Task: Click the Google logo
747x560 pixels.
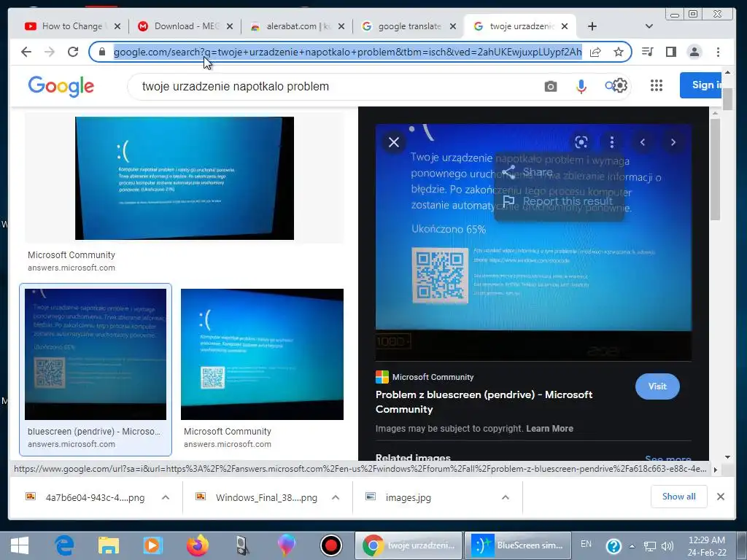Action: pyautogui.click(x=61, y=86)
